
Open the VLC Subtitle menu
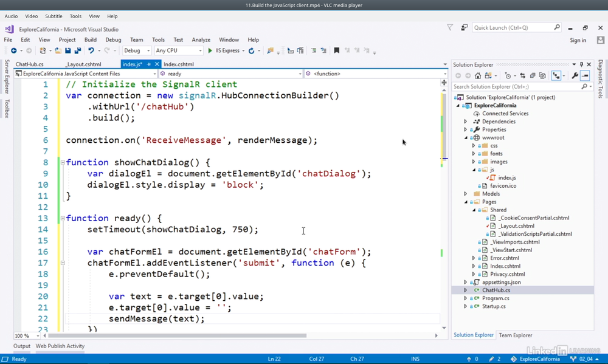pos(54,16)
